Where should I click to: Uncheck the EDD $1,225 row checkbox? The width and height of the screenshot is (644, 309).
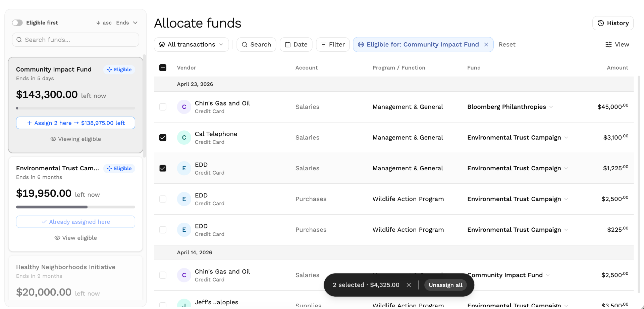[x=163, y=168]
